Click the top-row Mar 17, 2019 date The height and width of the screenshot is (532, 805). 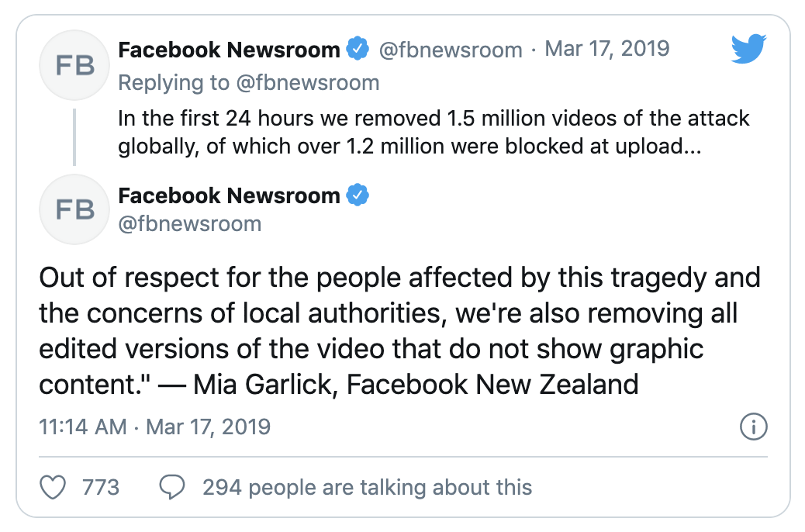click(x=607, y=50)
